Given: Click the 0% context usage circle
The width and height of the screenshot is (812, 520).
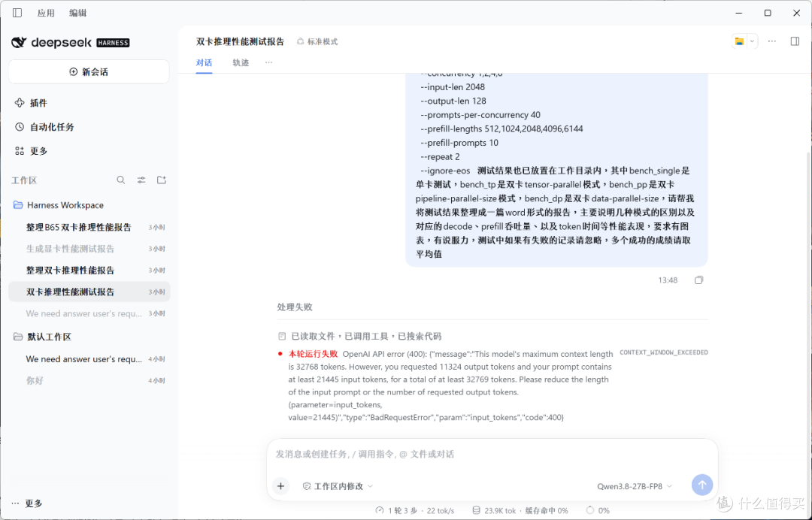Looking at the screenshot, I should pos(597,511).
